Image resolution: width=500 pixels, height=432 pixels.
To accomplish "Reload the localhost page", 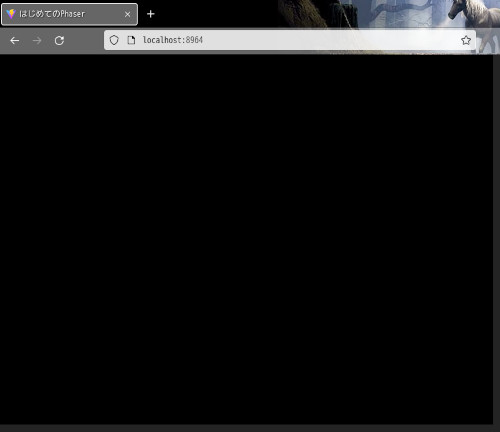I will click(59, 41).
